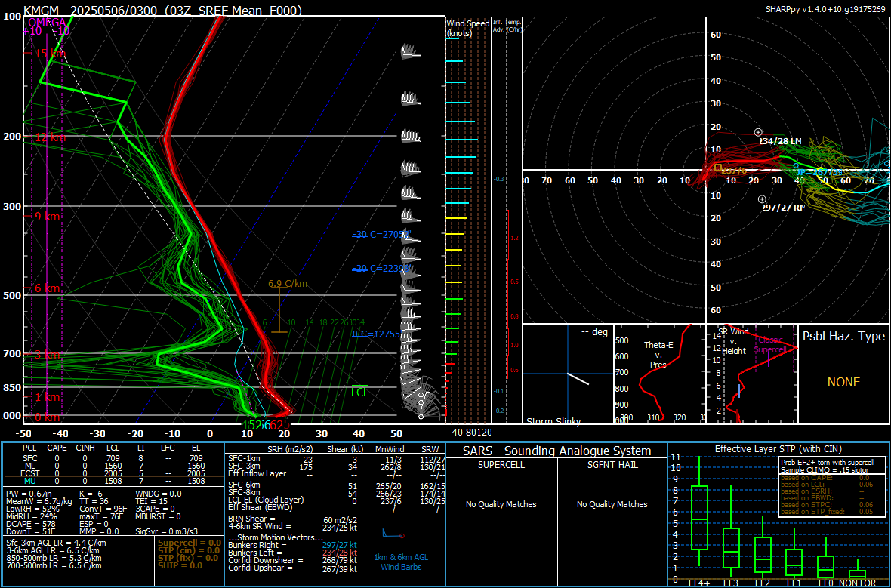891x588 pixels.
Task: Click the Storm Slinky label
Action: (x=553, y=421)
